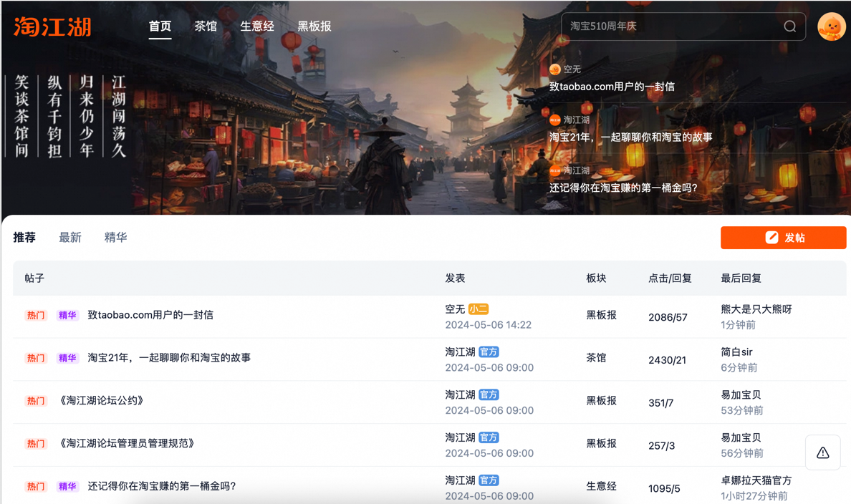Click 热门 tag on 淘宝21年 row

[x=36, y=358]
